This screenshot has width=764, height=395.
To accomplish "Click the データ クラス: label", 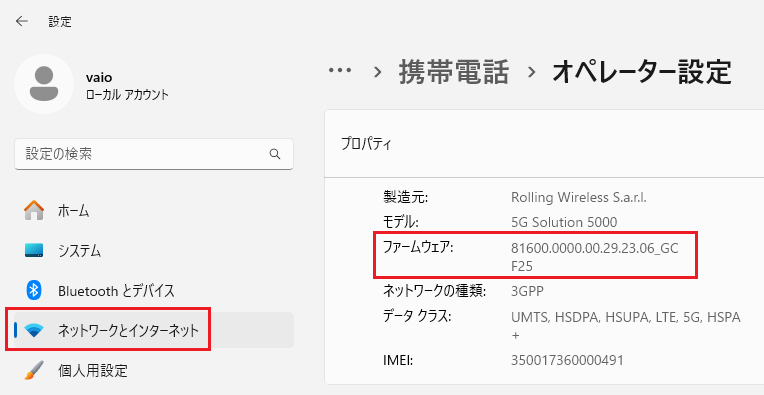I will point(418,317).
